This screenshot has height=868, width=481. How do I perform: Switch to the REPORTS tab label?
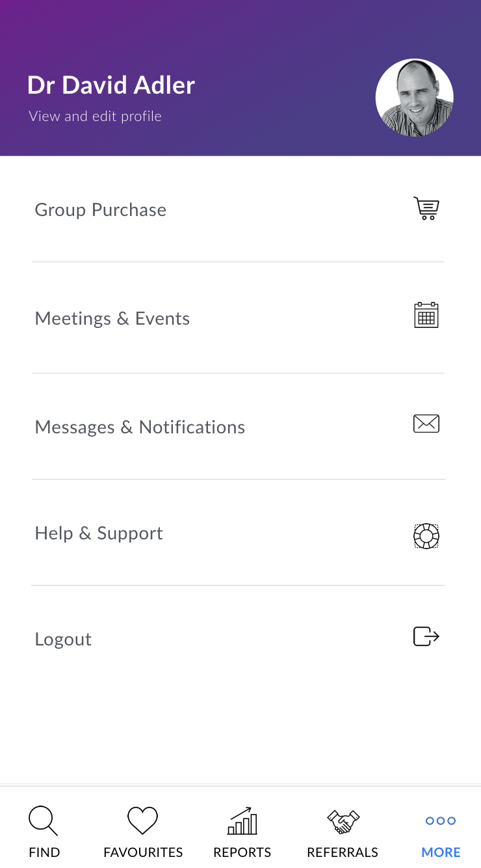(242, 852)
